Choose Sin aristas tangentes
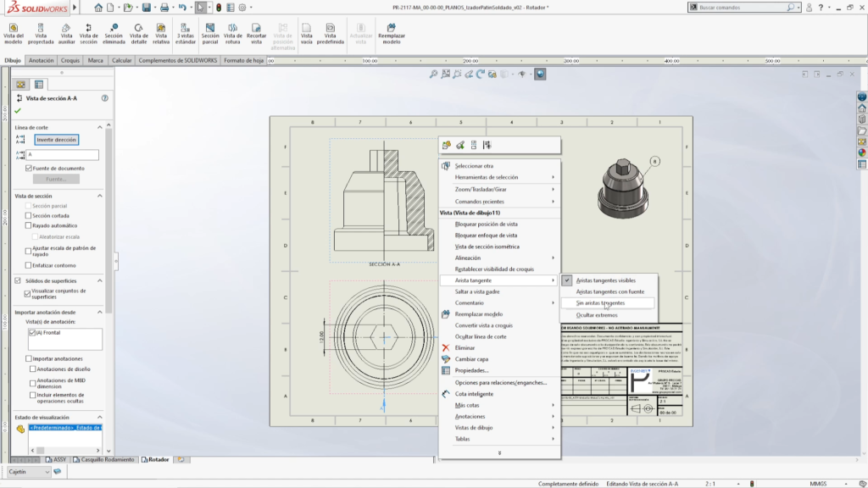 click(x=608, y=303)
